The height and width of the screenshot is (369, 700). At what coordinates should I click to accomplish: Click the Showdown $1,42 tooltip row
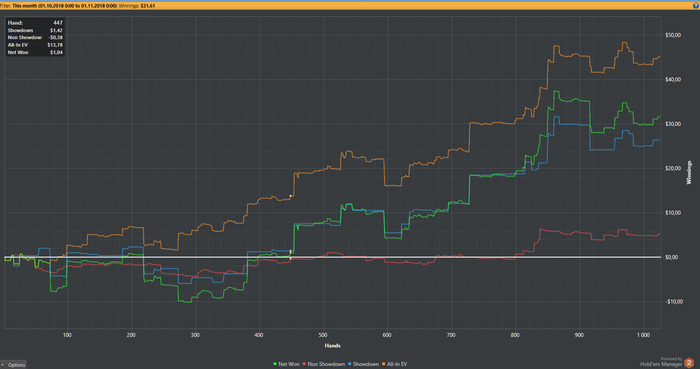tap(35, 30)
